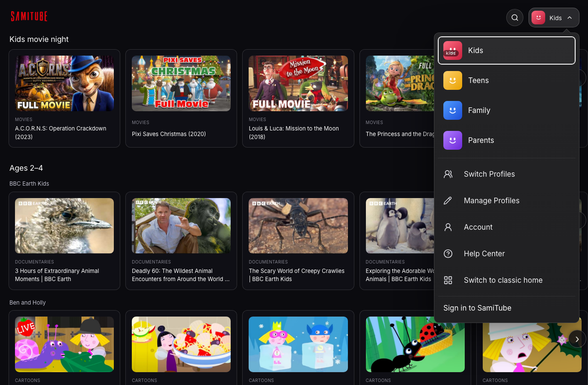Click A.C.O.R.N.S. movie thumbnail

point(65,83)
